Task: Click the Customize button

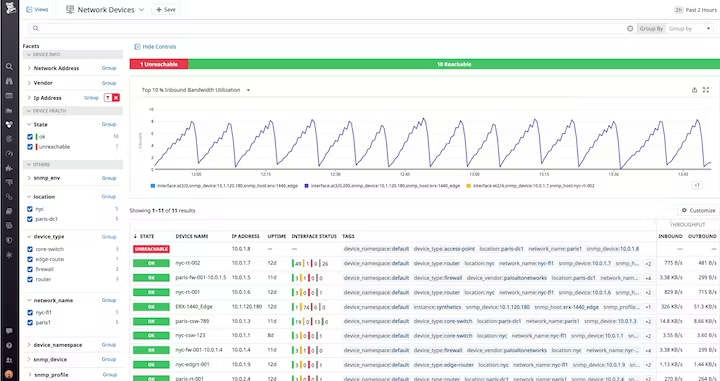Action: coord(698,210)
